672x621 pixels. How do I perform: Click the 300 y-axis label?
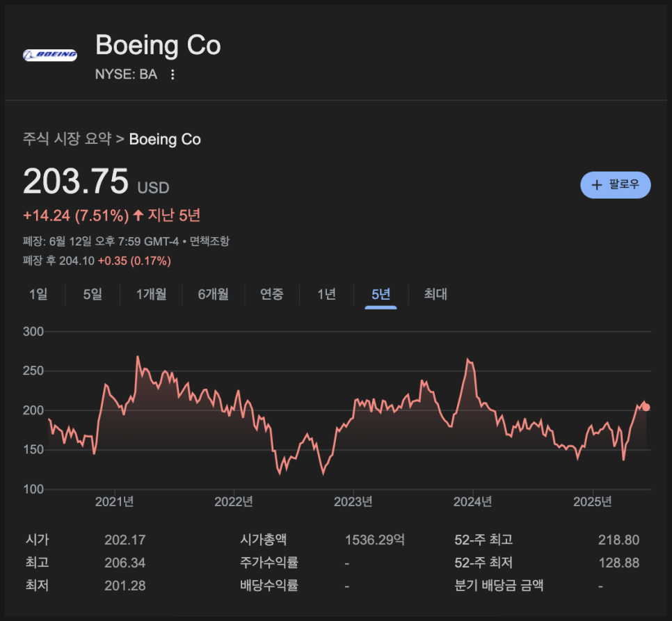(33, 332)
